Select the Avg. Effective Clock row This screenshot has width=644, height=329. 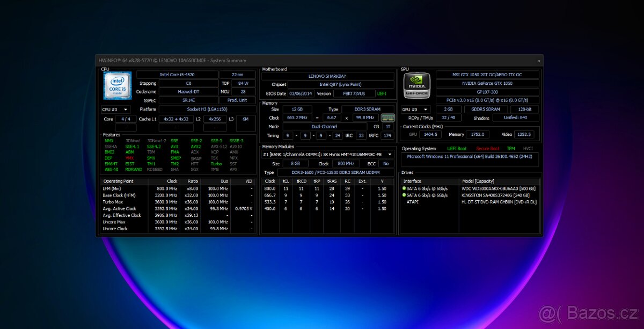click(x=178, y=215)
